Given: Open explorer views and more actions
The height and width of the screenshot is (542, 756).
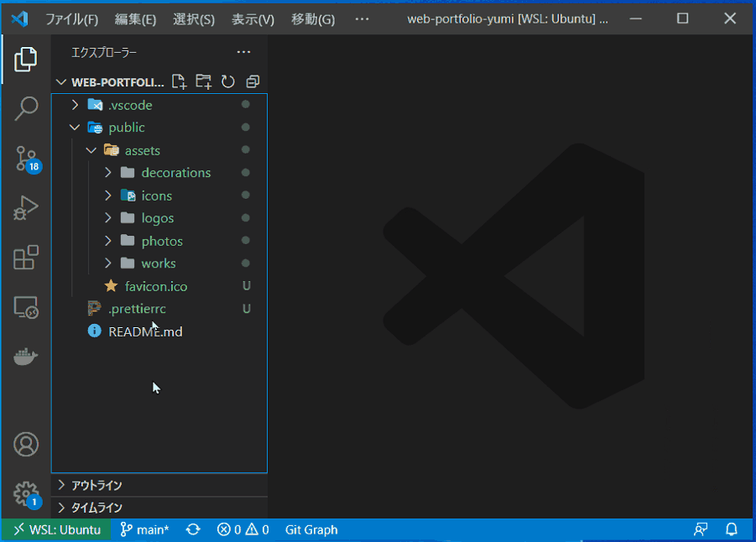Looking at the screenshot, I should pos(243,52).
